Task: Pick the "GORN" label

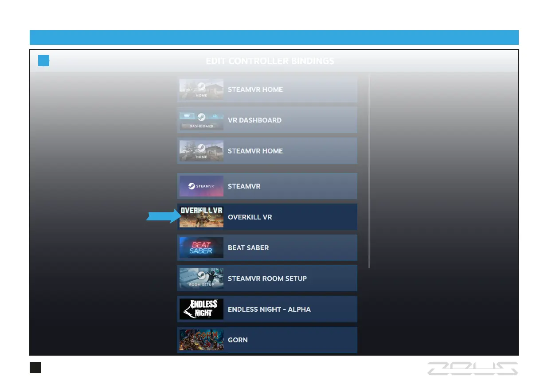Action: tap(238, 340)
